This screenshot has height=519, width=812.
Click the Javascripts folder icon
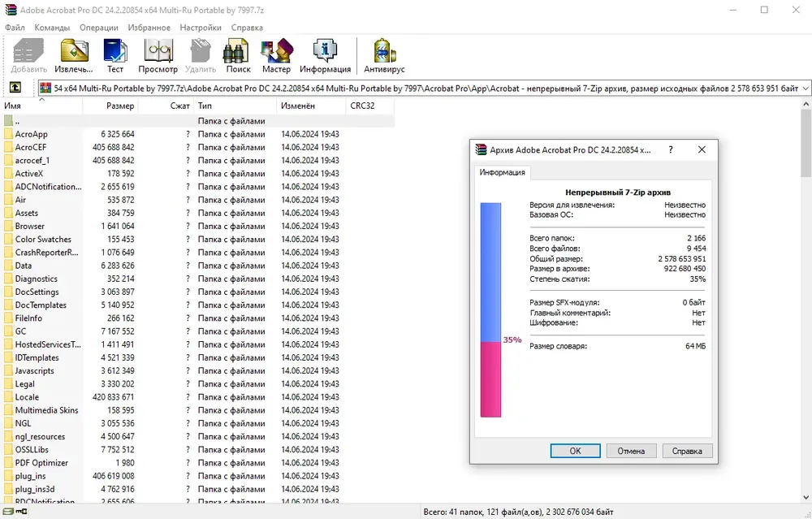click(8, 371)
